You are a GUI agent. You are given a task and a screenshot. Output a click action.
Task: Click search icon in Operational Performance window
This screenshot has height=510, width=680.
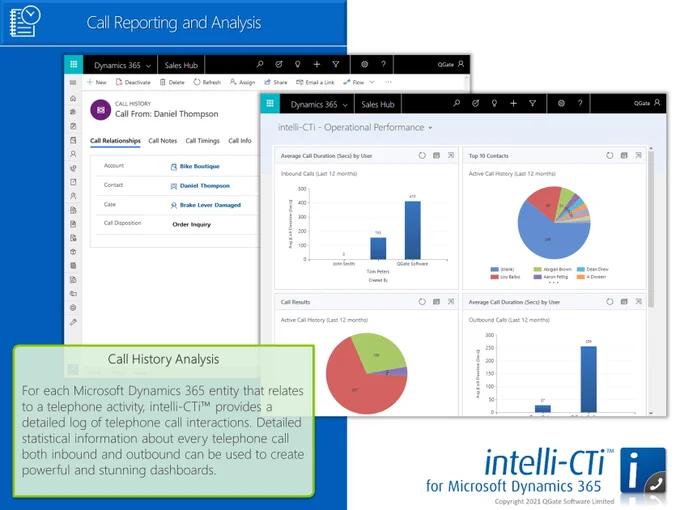[456, 103]
